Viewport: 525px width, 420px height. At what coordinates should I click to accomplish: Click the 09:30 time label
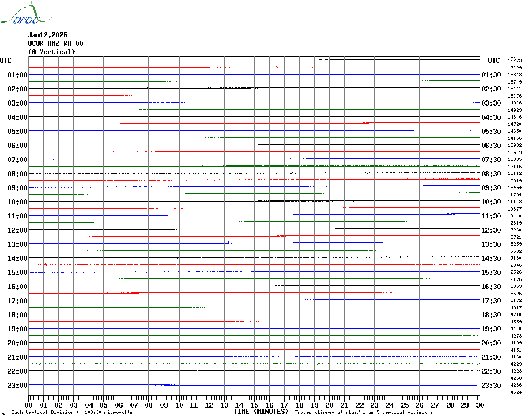(491, 187)
